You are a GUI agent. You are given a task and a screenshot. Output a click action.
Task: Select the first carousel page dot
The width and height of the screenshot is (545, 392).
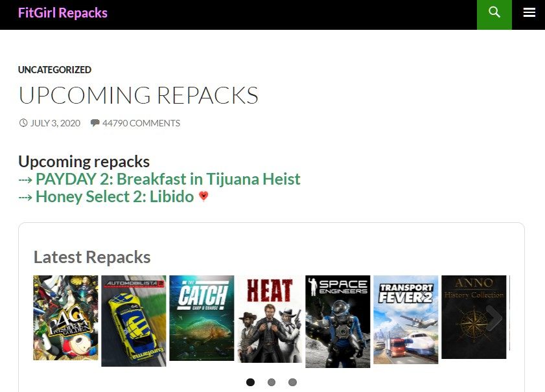250,382
